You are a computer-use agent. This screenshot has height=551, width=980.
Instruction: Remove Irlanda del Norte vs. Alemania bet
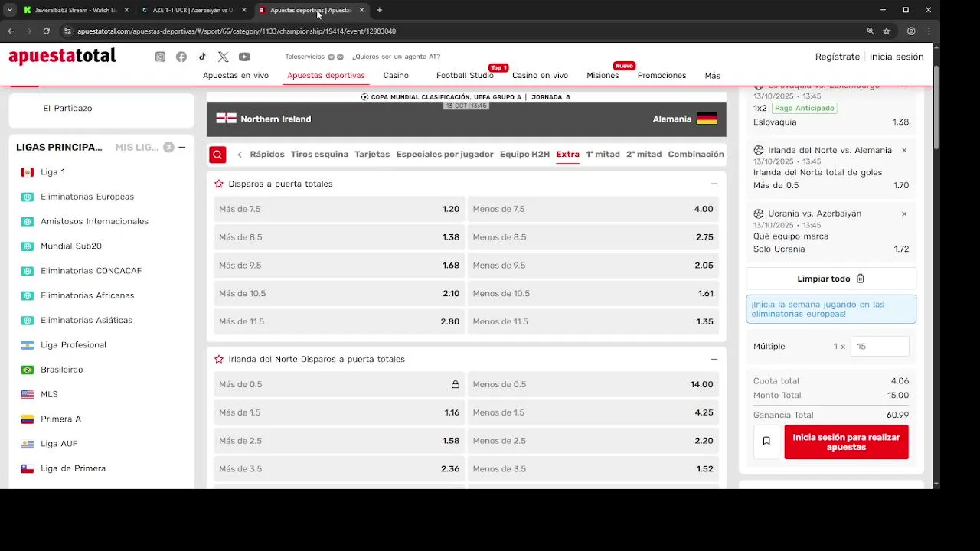904,151
